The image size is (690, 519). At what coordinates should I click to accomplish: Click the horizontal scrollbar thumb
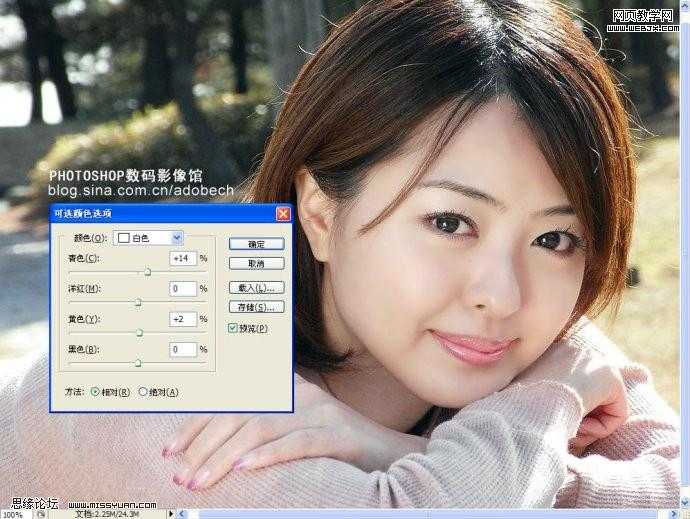(427, 514)
